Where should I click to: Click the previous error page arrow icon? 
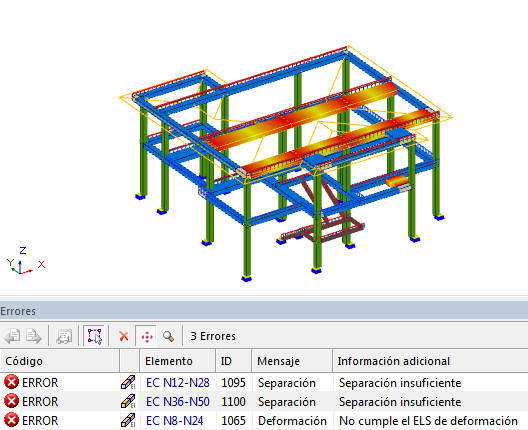[x=12, y=336]
